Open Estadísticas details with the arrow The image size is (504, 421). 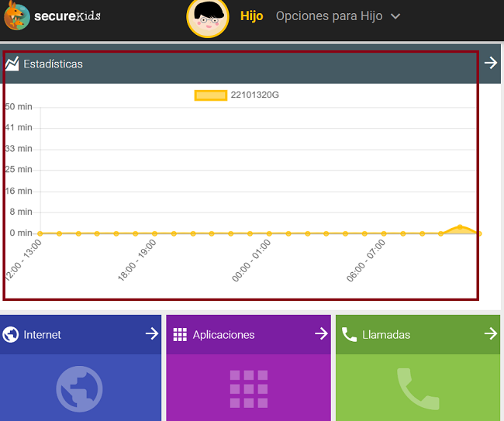[490, 63]
